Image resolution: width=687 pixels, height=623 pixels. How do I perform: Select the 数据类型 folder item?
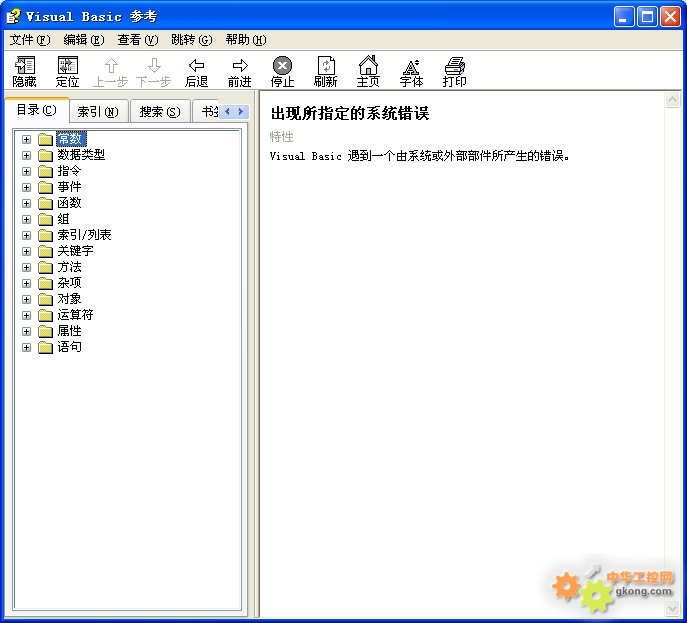(81, 155)
